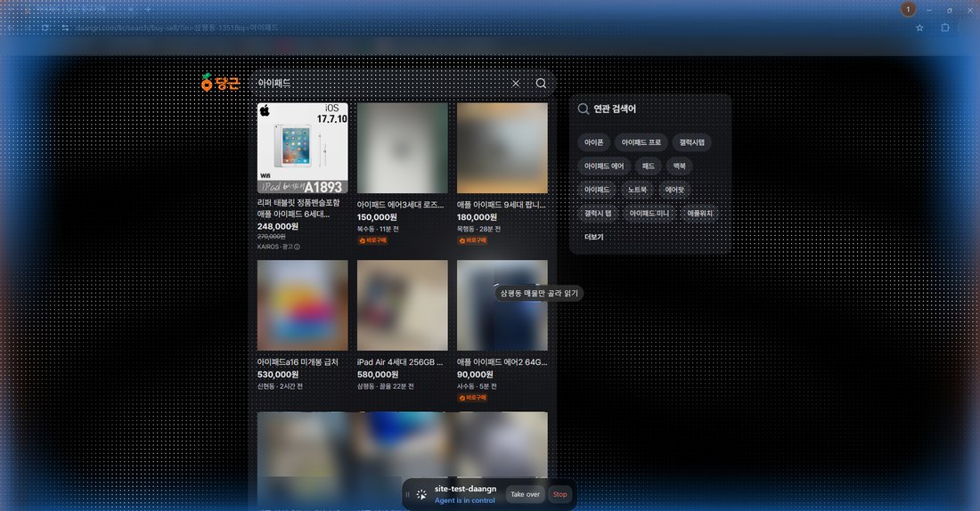Click the profile badge showing 1

[908, 10]
